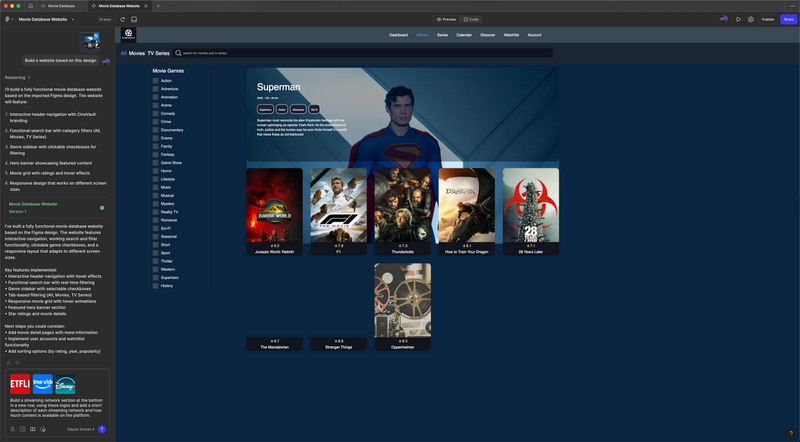Switch to the Preview view
The image size is (800, 442).
tap(446, 19)
